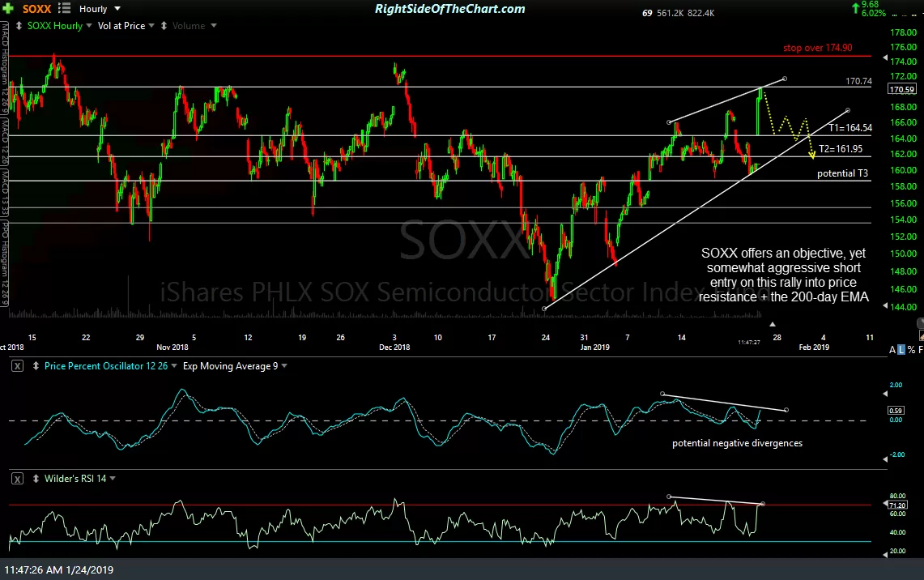The height and width of the screenshot is (580, 924).
Task: Click the RightSideOfTheChart.com title
Action: 449,9
